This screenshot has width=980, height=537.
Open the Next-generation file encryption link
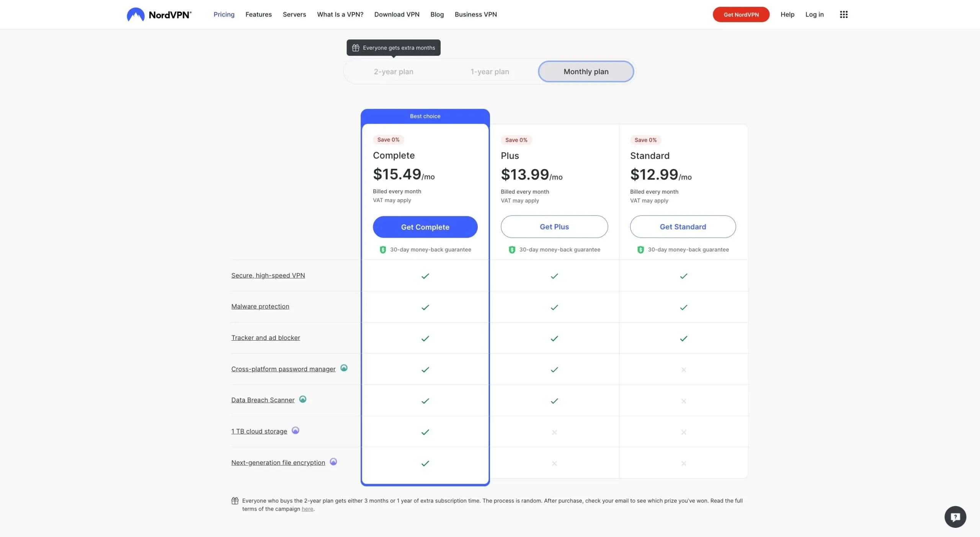click(278, 463)
